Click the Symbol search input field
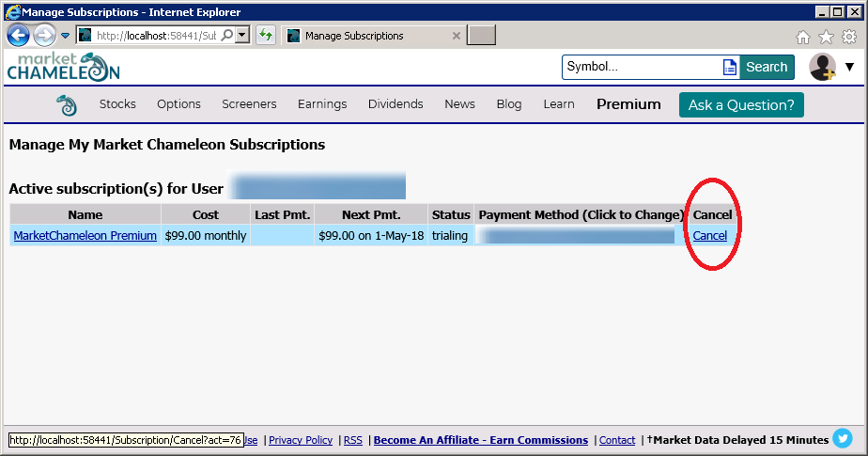The height and width of the screenshot is (456, 868). click(x=643, y=67)
